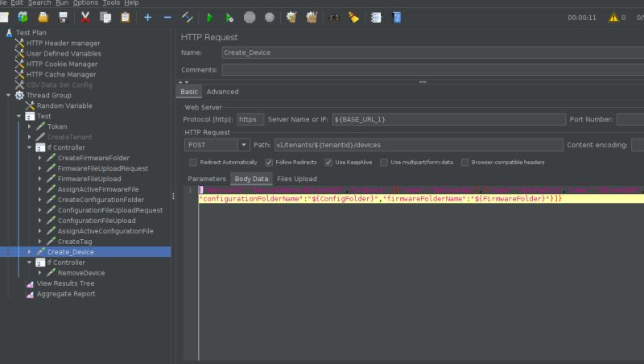Select HTTP Header manager in tree

64,43
